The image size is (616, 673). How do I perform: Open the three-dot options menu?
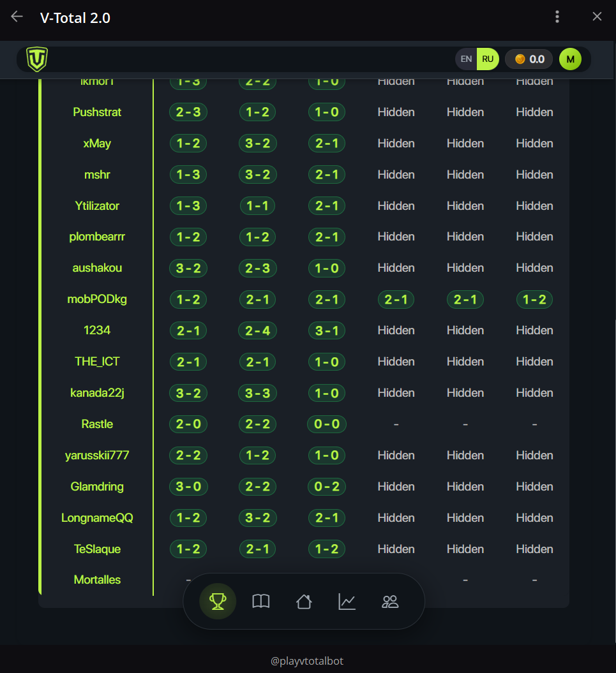click(x=557, y=17)
